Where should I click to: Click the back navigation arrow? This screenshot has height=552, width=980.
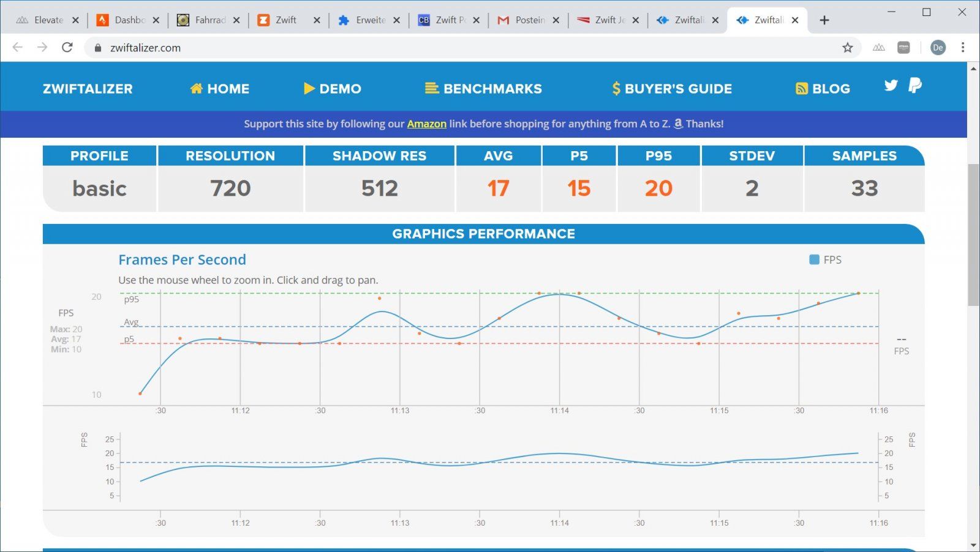(18, 48)
